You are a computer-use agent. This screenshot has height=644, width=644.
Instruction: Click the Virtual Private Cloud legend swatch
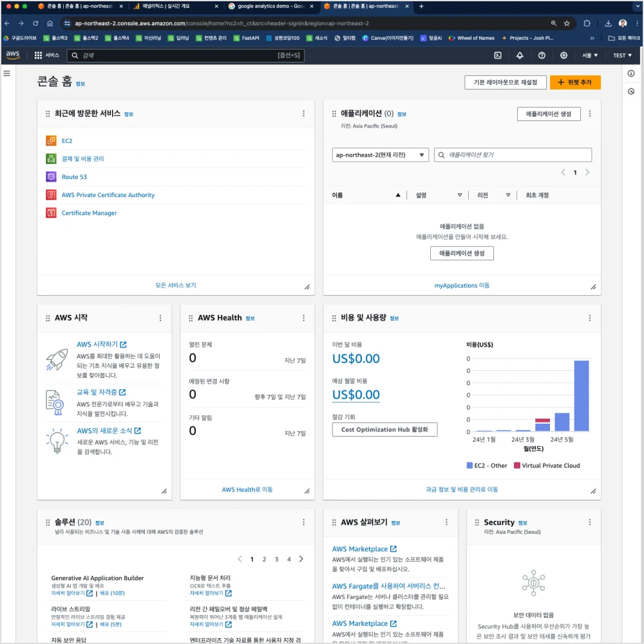pyautogui.click(x=517, y=466)
